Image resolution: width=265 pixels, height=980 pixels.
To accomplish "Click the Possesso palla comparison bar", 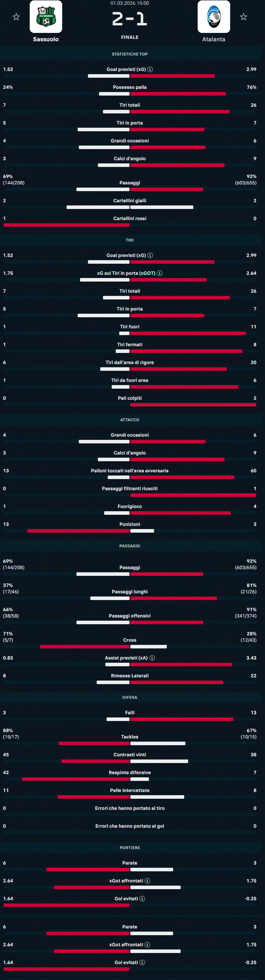I will point(162,94).
